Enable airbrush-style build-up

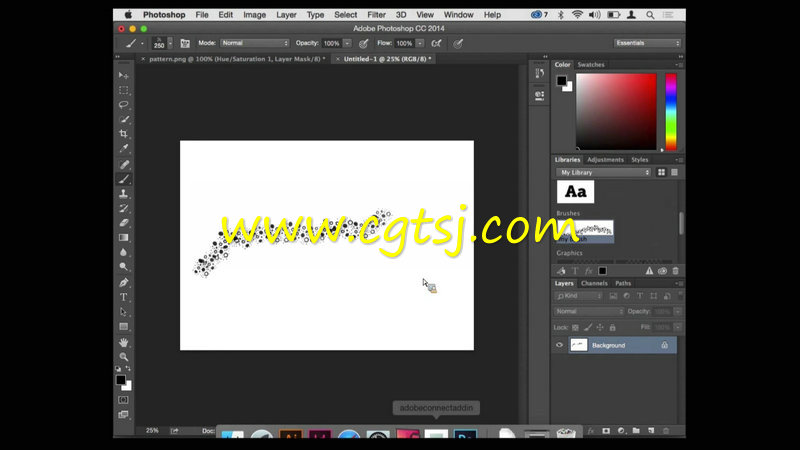click(x=436, y=44)
